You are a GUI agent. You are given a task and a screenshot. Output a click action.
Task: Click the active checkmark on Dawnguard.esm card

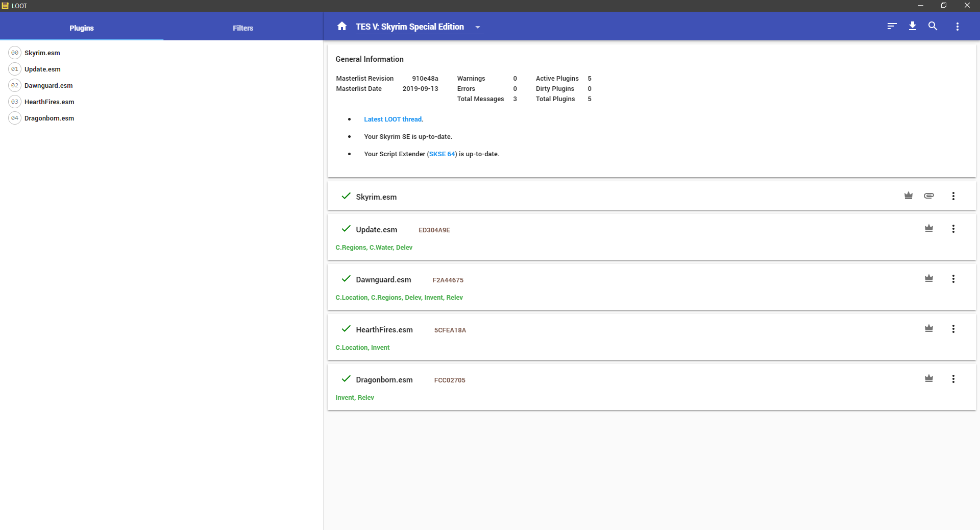pos(346,279)
